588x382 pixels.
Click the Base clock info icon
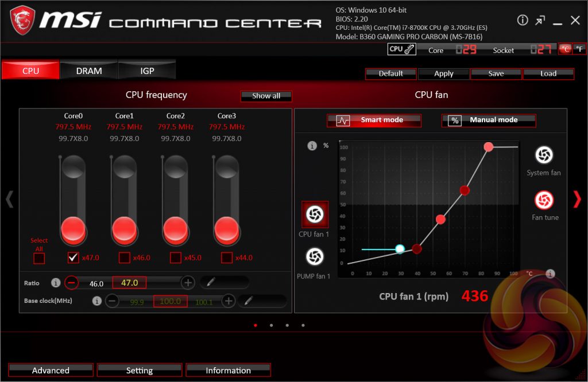pos(96,301)
